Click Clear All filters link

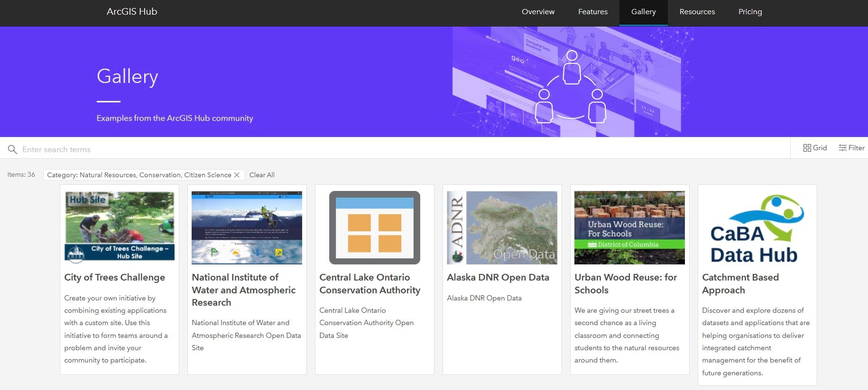point(262,175)
